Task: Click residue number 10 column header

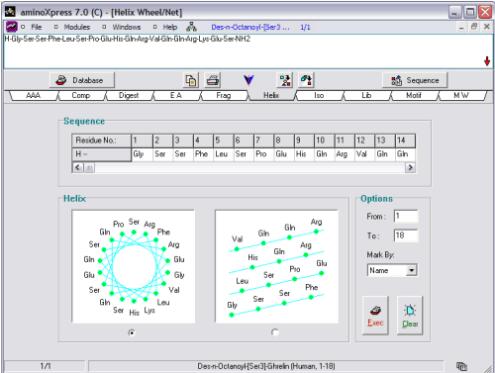Action: pos(324,140)
